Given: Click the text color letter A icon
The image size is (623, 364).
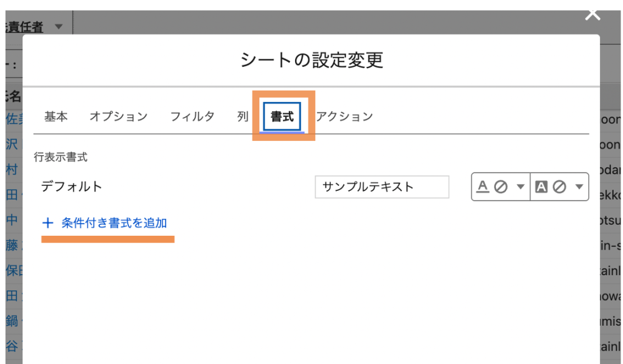Looking at the screenshot, I should [483, 187].
